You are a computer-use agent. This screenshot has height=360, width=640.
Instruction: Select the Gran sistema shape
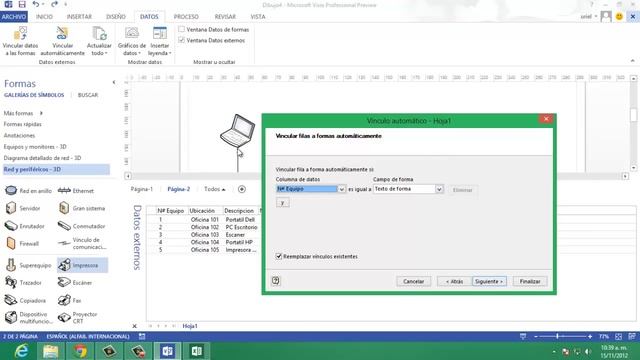(82, 208)
